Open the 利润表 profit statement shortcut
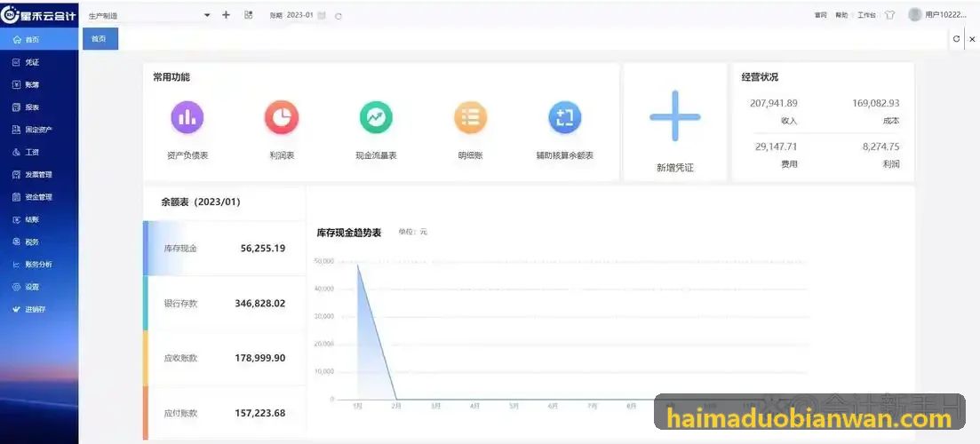The width and height of the screenshot is (980, 444). coord(282,131)
